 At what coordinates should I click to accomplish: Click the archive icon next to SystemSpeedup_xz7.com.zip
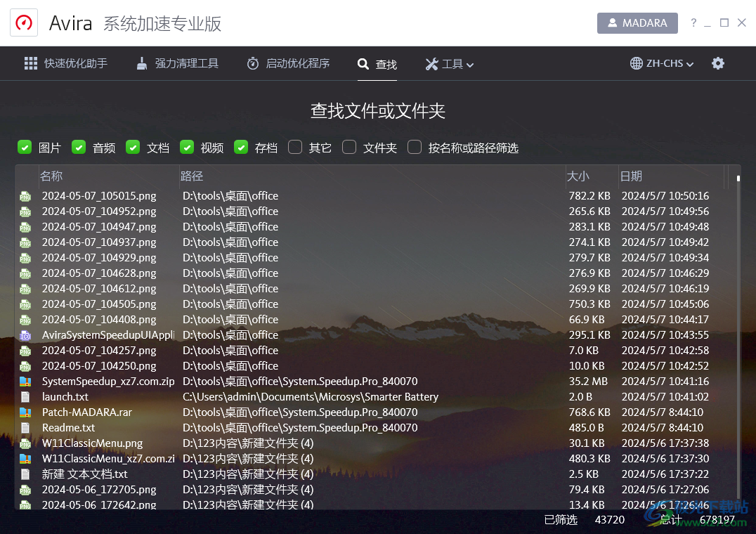pos(27,381)
